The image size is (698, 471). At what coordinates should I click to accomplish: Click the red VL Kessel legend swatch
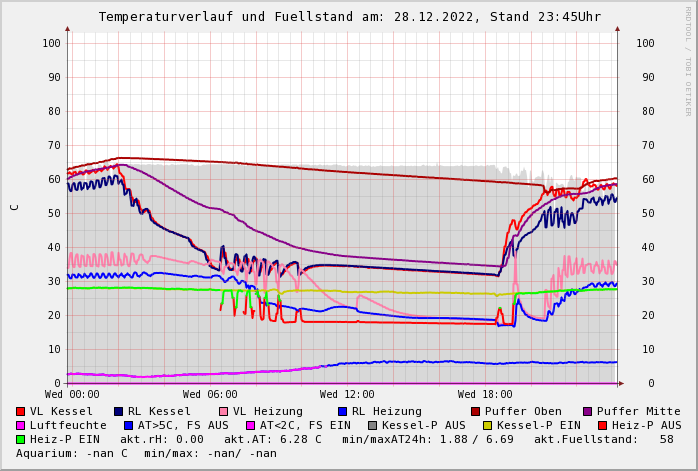click(21, 412)
